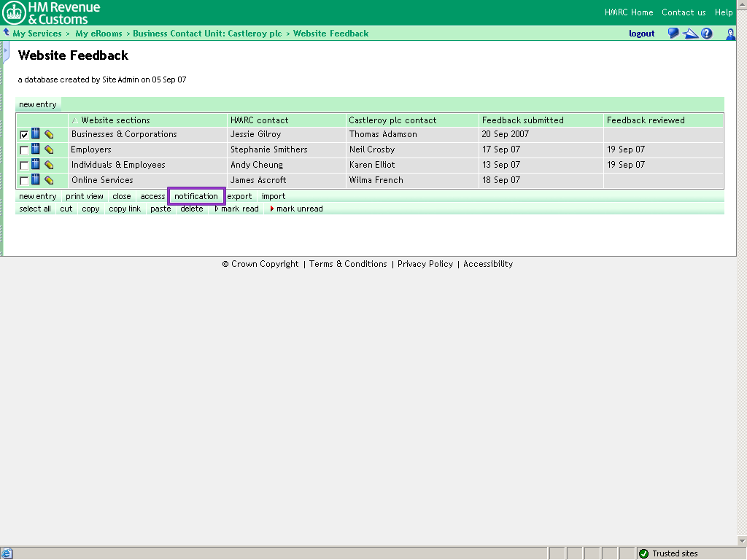Image resolution: width=747 pixels, height=560 pixels.
Task: Click mark unread with red triangle
Action: click(296, 209)
